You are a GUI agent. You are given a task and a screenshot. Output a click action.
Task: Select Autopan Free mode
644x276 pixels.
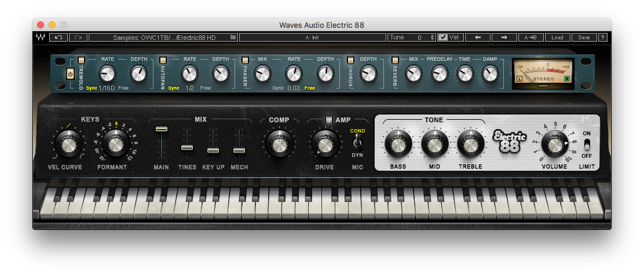click(x=206, y=88)
